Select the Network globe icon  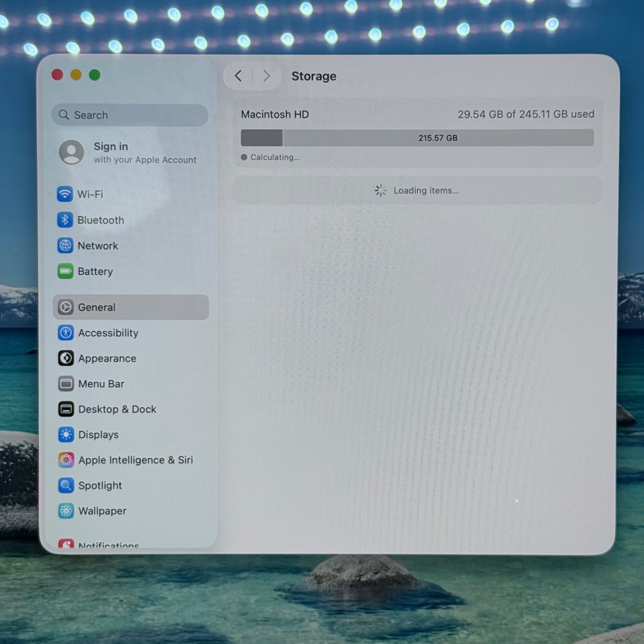click(65, 246)
